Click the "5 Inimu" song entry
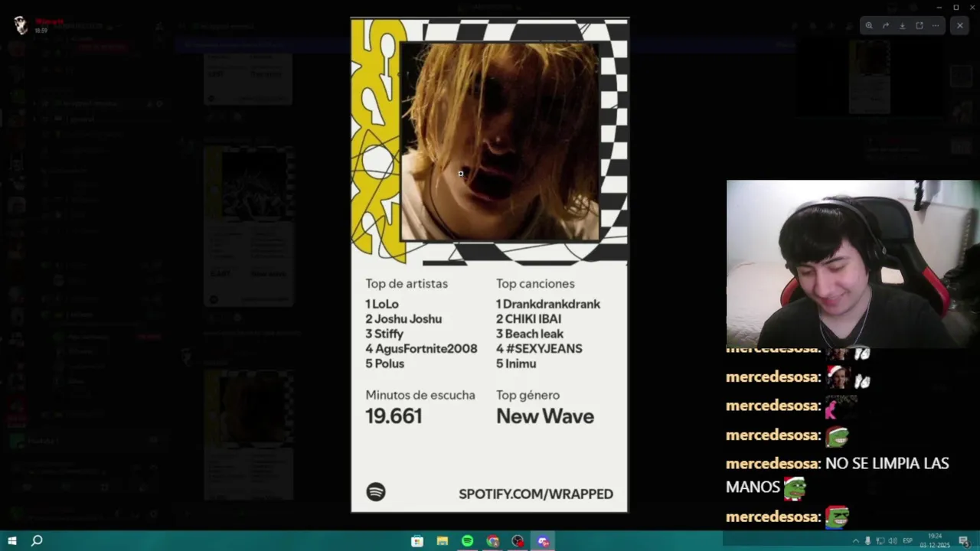The height and width of the screenshot is (551, 980). click(516, 364)
